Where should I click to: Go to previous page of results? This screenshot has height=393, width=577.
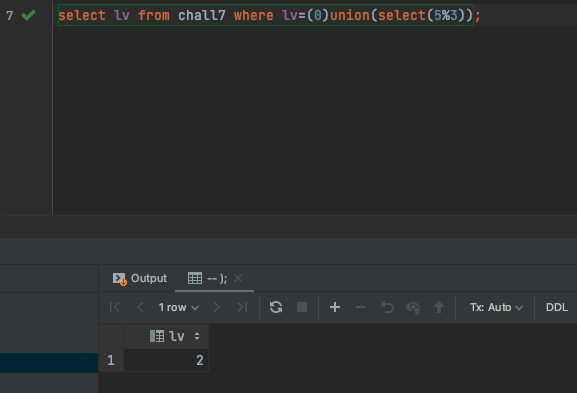point(140,307)
